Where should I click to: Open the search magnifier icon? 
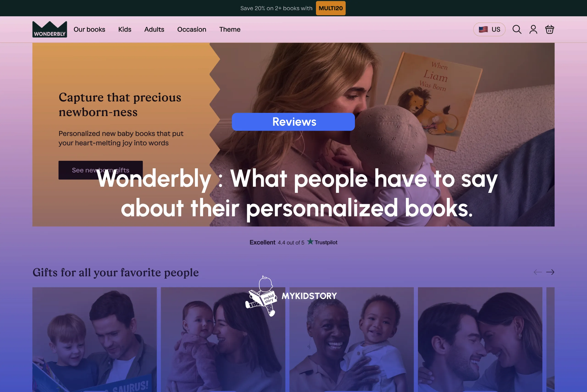(517, 30)
